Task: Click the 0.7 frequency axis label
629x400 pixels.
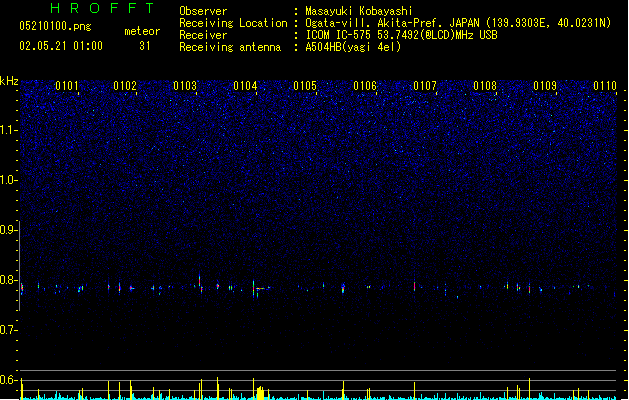Action: click(8, 330)
